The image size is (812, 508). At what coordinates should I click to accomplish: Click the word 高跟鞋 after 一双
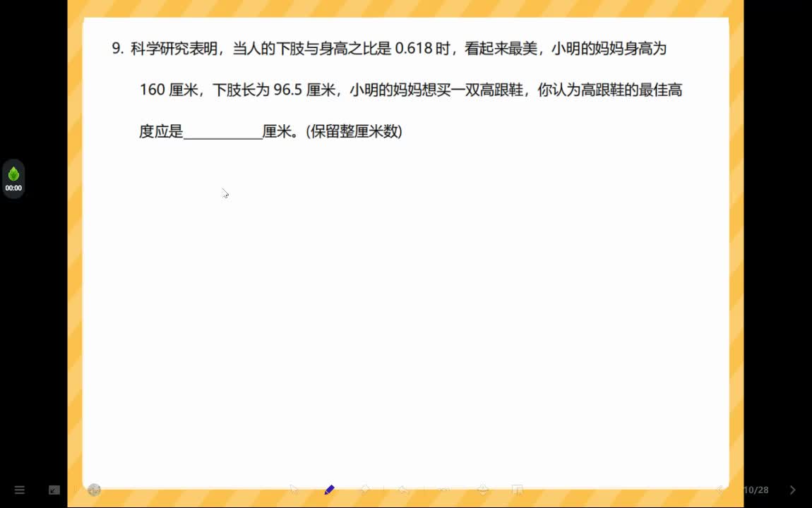[501, 90]
